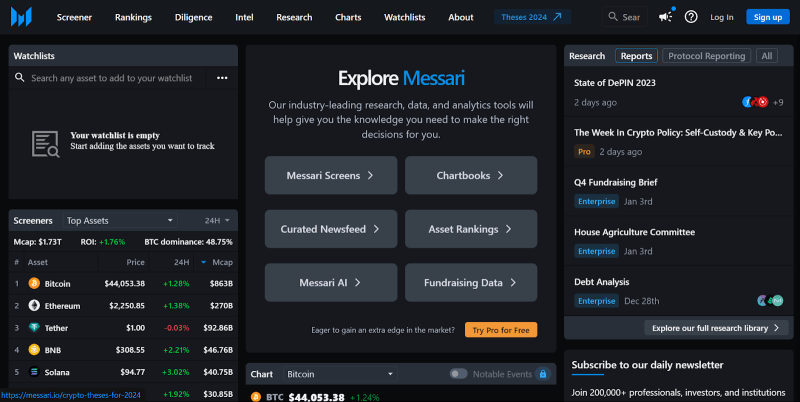Click the Solana coin icon in screener
Viewport: 800px width, 402px height.
[x=34, y=372]
